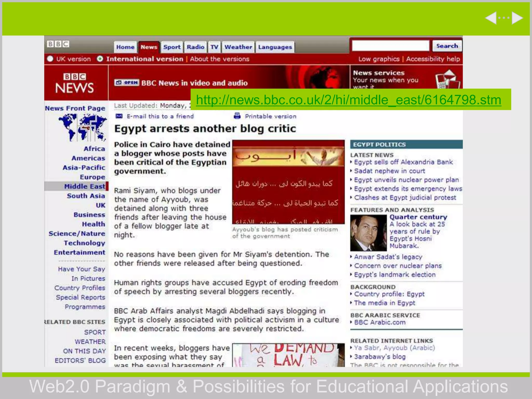Viewport: 532px width, 399px height.
Task: Select Europe in the sidebar
Action: [92, 177]
